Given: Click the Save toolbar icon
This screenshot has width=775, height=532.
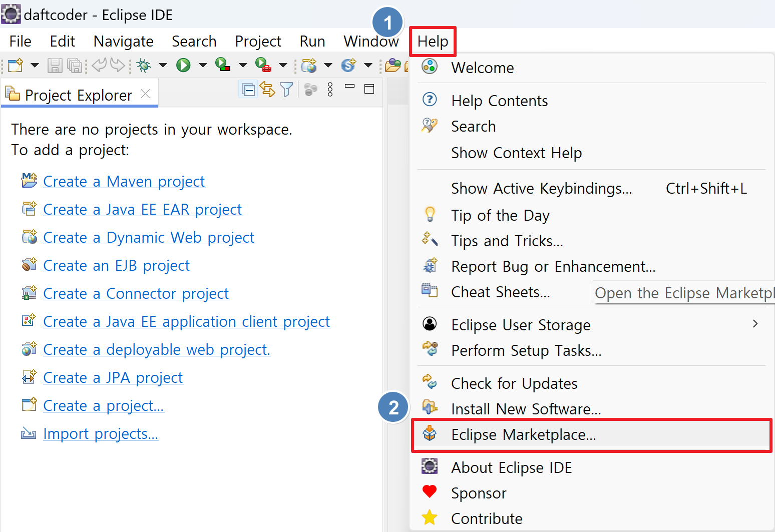Looking at the screenshot, I should pyautogui.click(x=55, y=66).
